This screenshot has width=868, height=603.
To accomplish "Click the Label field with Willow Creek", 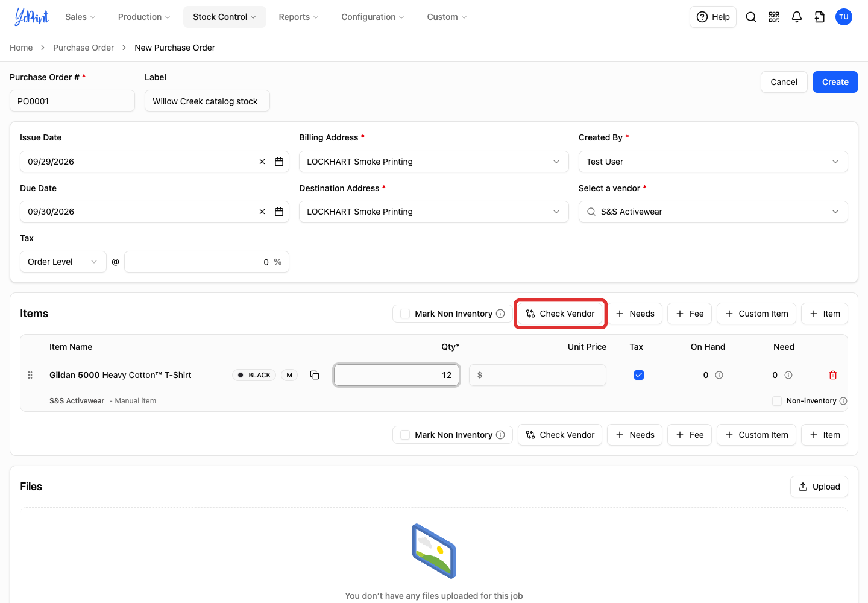I will coord(207,101).
